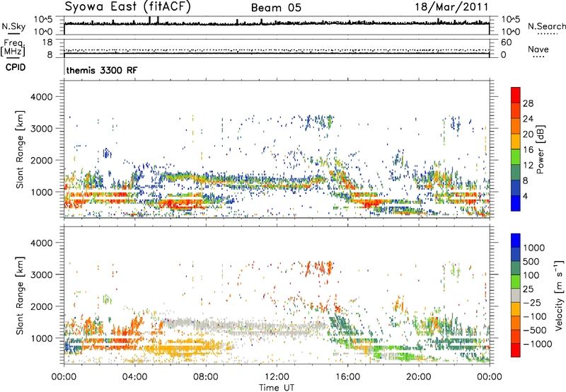
Task: Click the 'N.Search' legend label
Action: [546, 26]
